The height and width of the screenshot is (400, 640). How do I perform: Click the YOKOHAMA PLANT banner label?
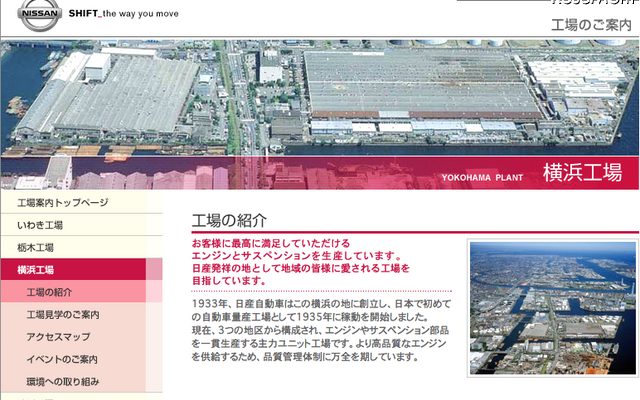[x=482, y=178]
